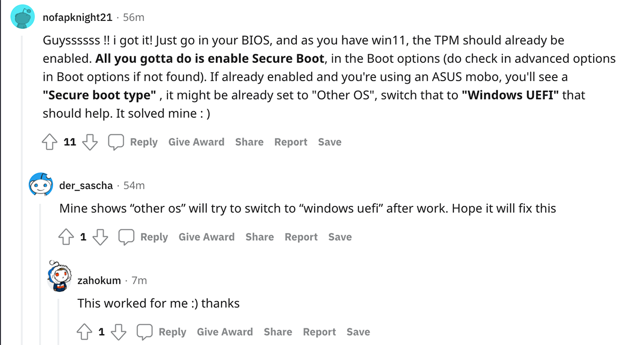Screen dimensions: 644x345
Task: Upvote zahokum's comment
Action: coord(84,332)
